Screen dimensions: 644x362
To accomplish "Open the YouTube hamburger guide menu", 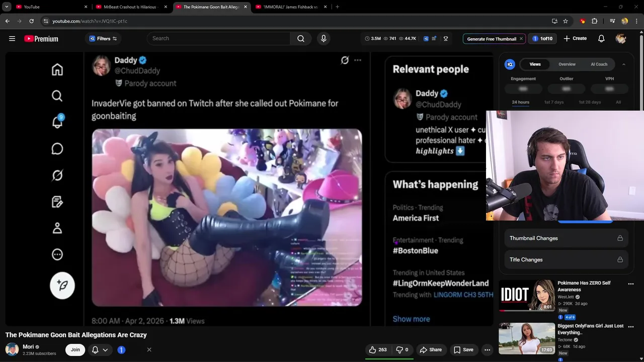I will 12,39.
